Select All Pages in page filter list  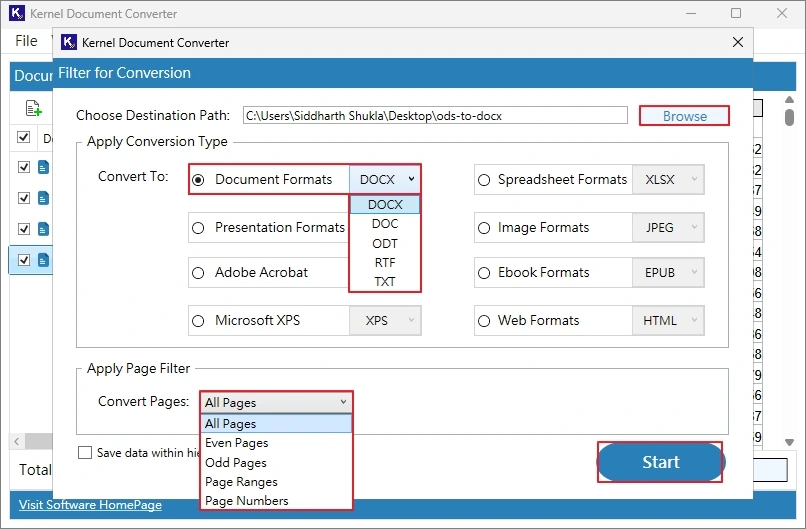(x=276, y=424)
